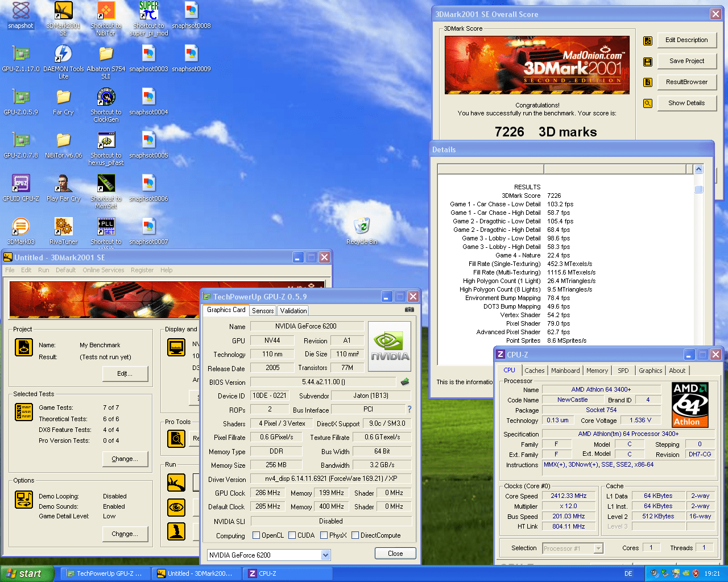Click BIOS save chip icon in GPU-Z
The height and width of the screenshot is (582, 728).
[x=405, y=381]
